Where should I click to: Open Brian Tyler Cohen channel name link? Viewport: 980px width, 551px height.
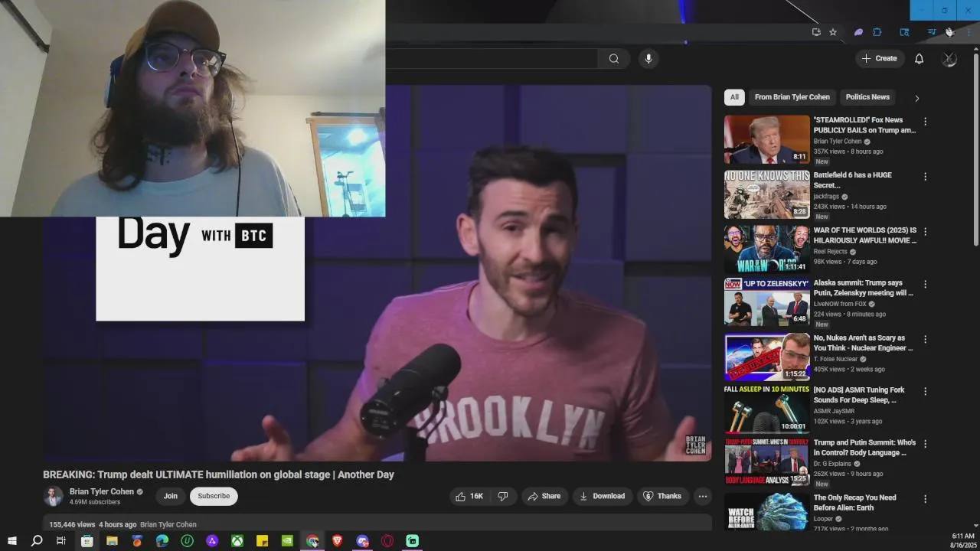tap(102, 491)
